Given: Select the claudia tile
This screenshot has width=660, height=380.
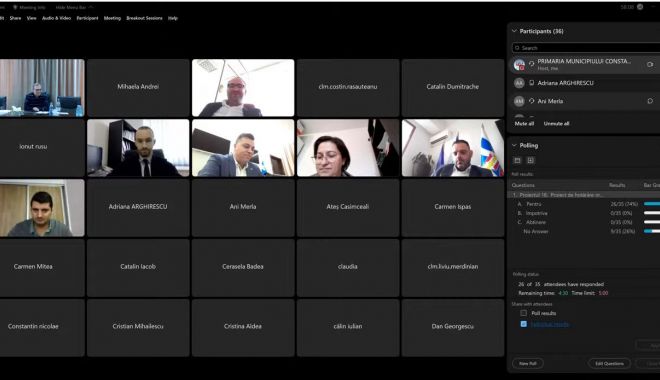Looking at the screenshot, I should point(348,268).
